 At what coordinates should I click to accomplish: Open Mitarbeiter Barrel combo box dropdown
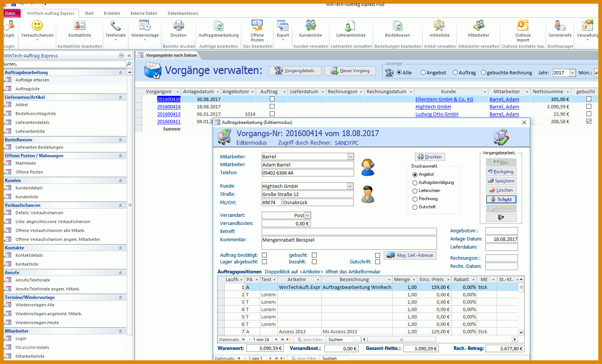[350, 156]
